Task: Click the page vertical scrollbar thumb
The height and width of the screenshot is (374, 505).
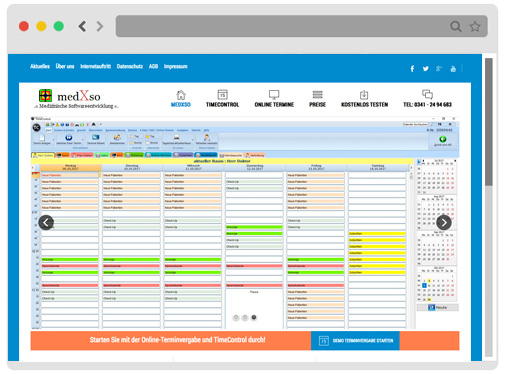Action: coord(489,122)
